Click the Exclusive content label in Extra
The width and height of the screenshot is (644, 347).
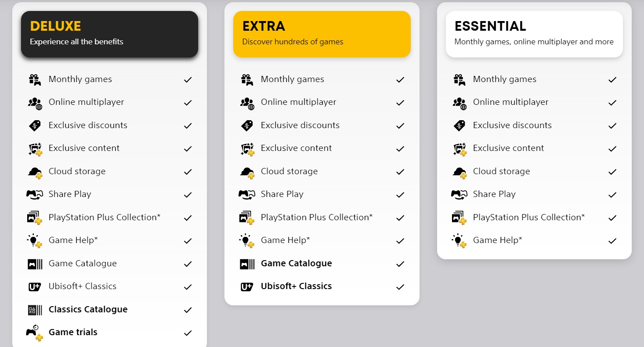click(x=296, y=148)
